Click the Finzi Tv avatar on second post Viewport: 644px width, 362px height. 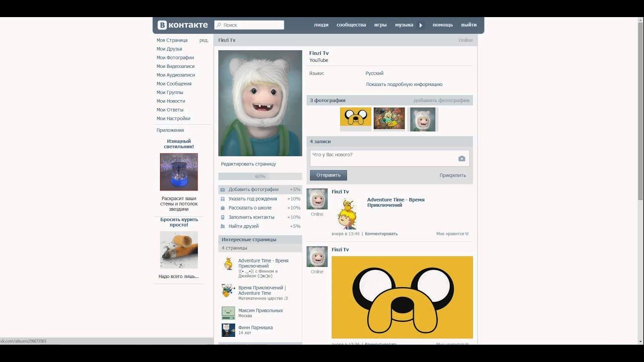click(317, 256)
